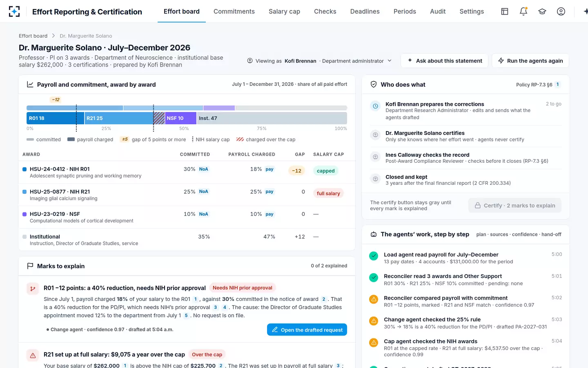Screen dimensions: 588x368
Task: Click the capped badge for NIH R01
Action: (x=326, y=171)
